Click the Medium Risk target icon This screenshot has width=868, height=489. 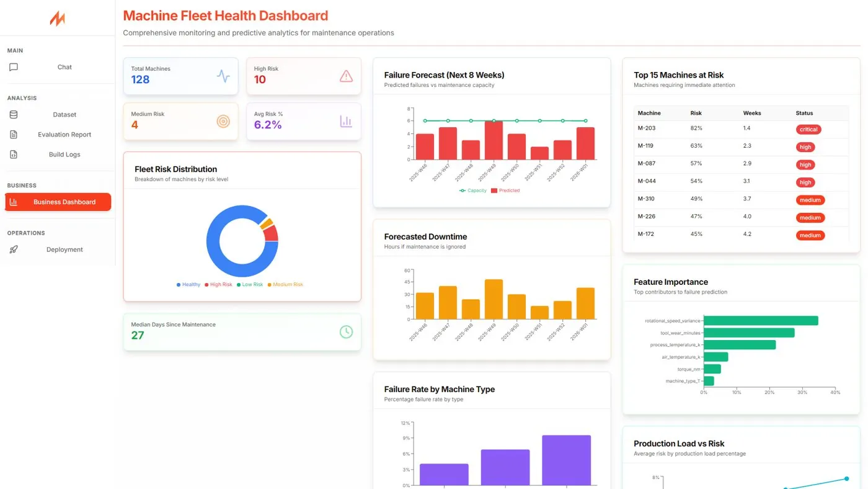(223, 122)
